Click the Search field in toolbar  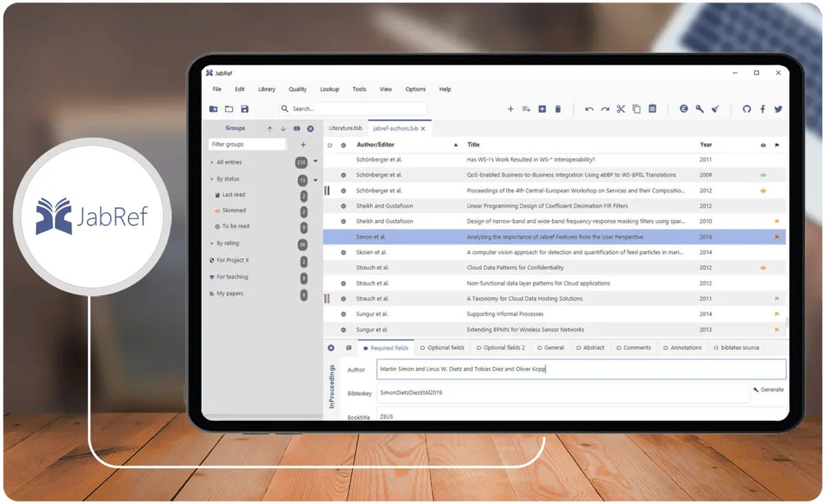coord(353,109)
